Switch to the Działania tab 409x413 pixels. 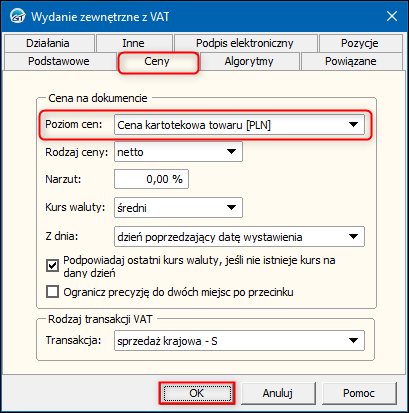[48, 43]
